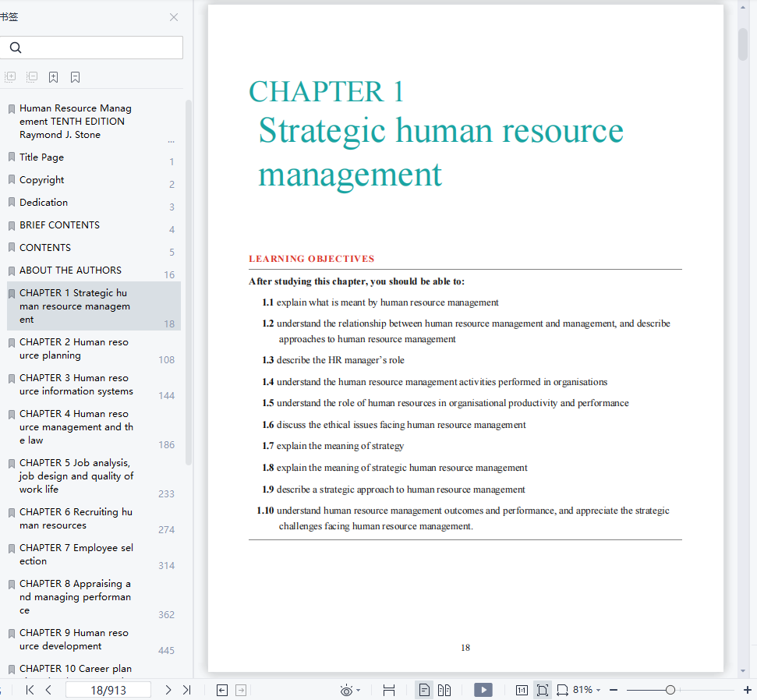Open CHAPTER 3 Human resource information systems
Viewport: 757px width, 700px height.
point(76,384)
